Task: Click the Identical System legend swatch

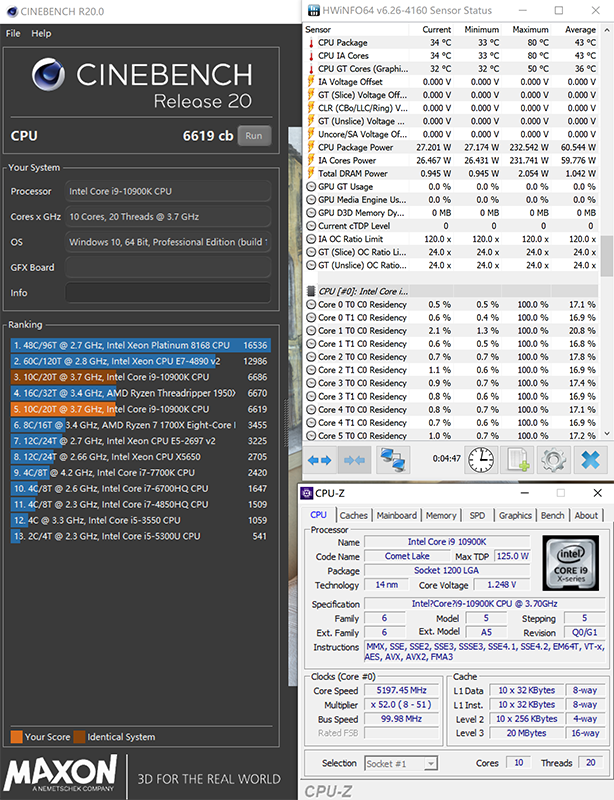Action: (79, 737)
